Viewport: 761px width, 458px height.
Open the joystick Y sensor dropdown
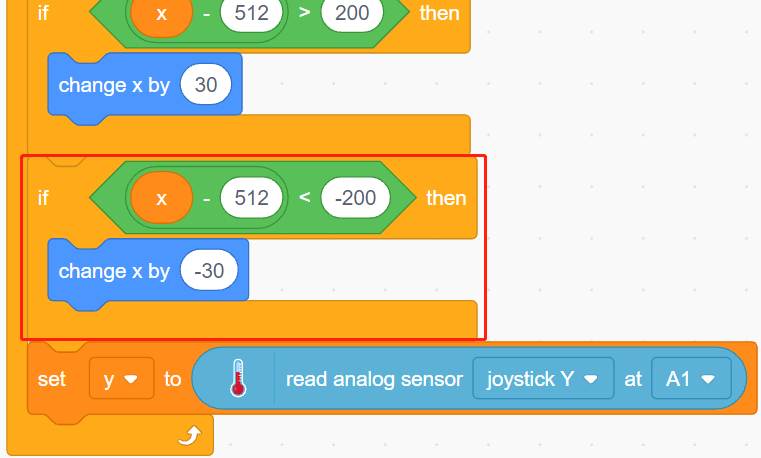click(543, 379)
